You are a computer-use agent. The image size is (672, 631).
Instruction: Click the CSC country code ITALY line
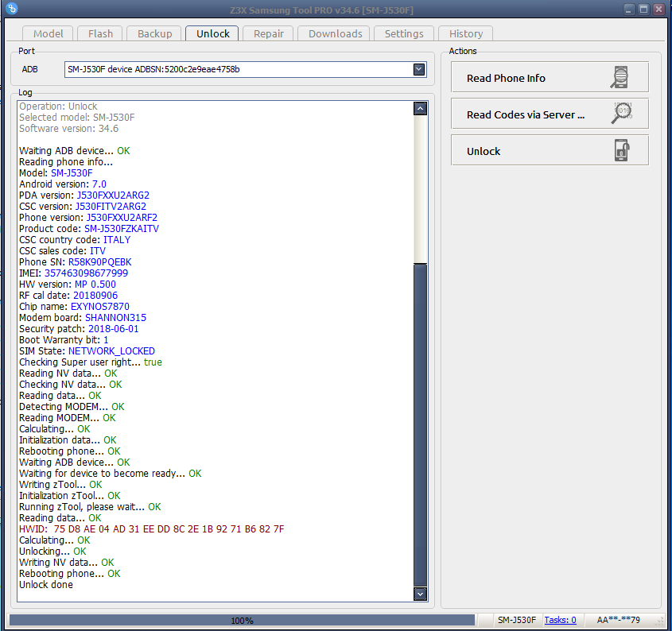pos(75,239)
